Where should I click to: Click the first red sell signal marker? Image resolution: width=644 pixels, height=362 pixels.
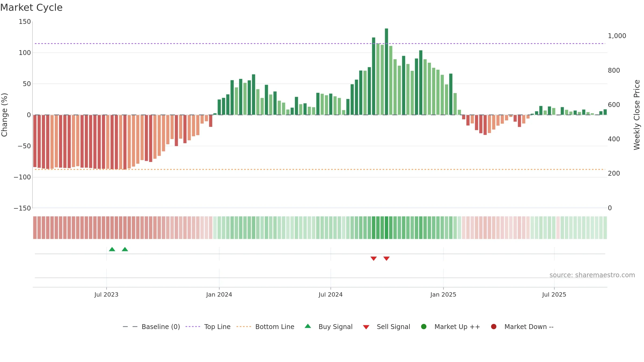coord(374,258)
